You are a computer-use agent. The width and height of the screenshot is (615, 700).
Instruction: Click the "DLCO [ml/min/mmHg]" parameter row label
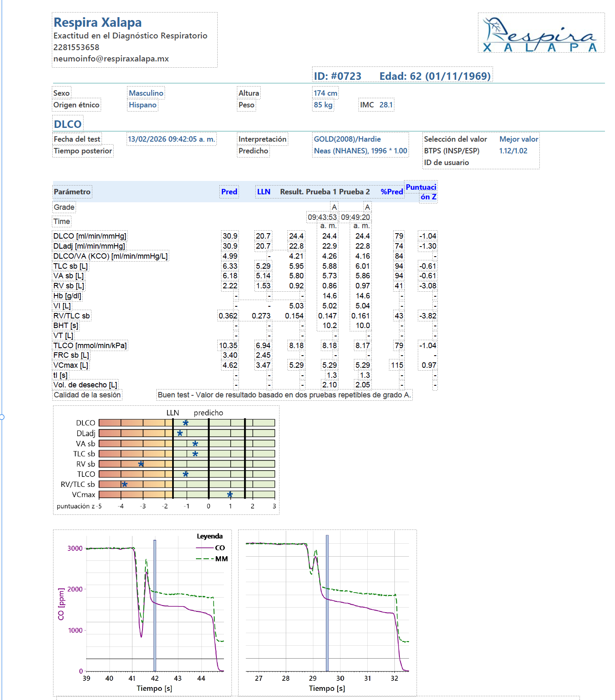tap(90, 236)
